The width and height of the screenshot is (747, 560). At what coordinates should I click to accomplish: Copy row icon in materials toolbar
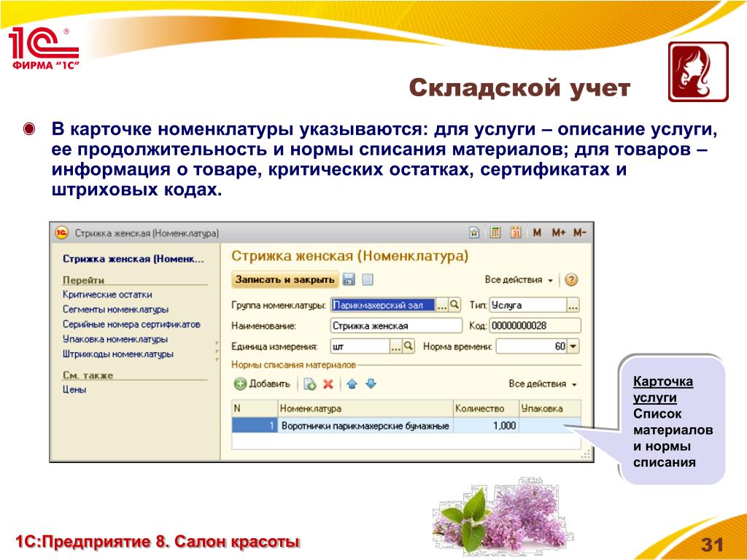pos(310,384)
